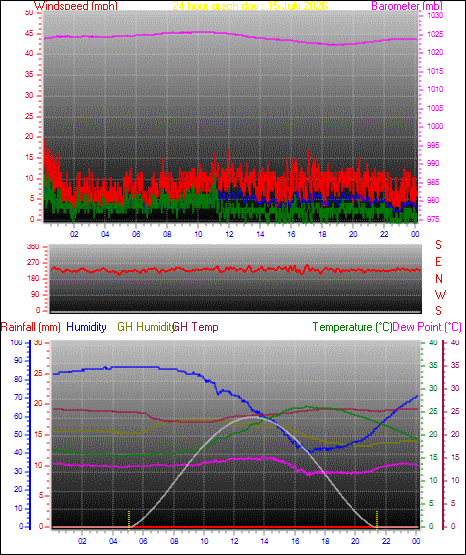Click the 45 windspeed scale value
Screen dimensions: 466x555
(29, 33)
